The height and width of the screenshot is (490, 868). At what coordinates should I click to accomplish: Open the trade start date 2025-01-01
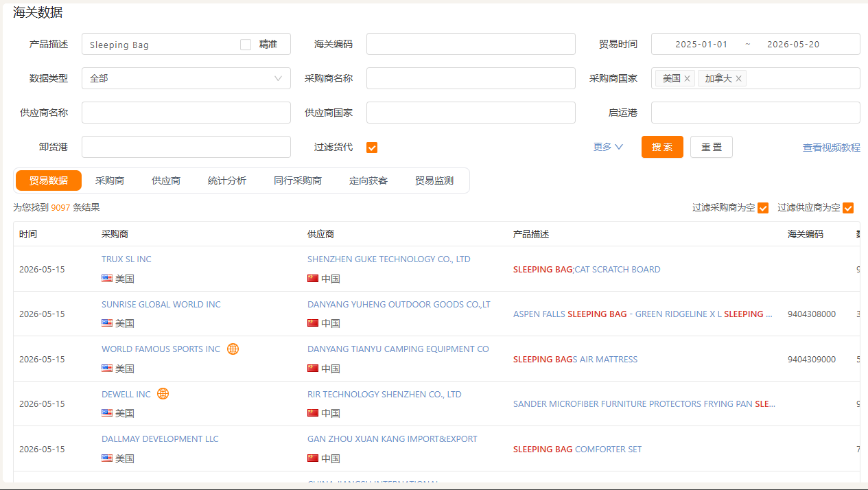(x=701, y=45)
